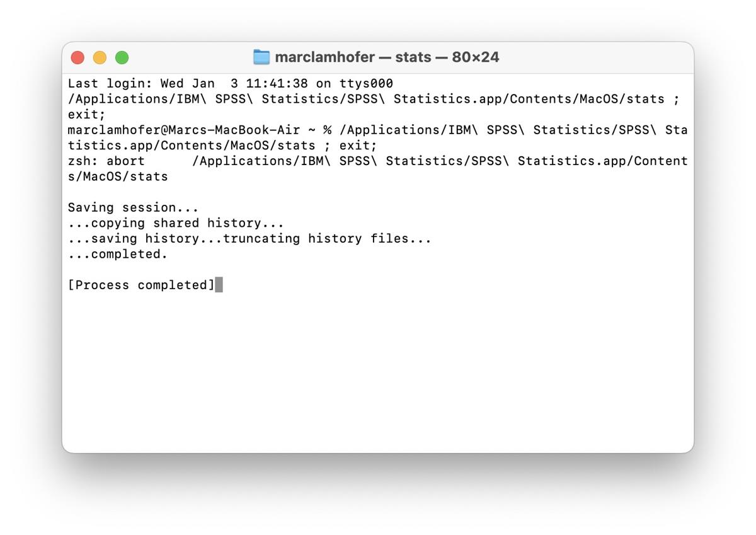Click the 's/MacOS/stats' wrapped path line
The width and height of the screenshot is (756, 535).
pos(118,176)
